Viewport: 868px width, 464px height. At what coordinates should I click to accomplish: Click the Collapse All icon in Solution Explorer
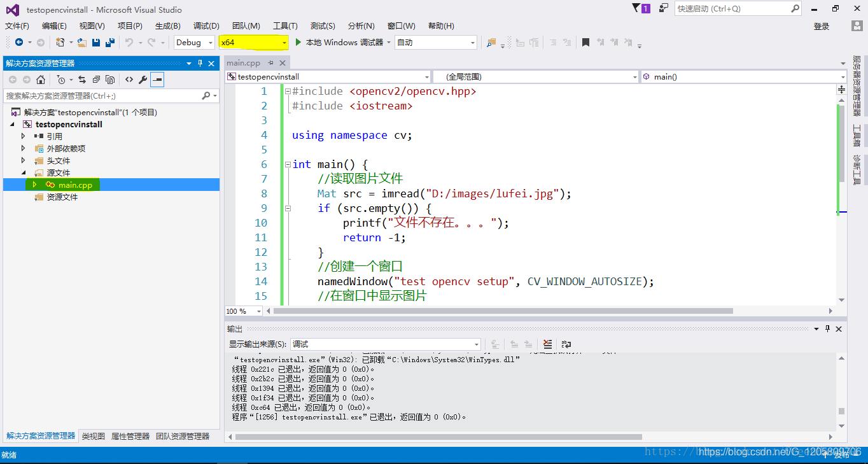(96, 80)
